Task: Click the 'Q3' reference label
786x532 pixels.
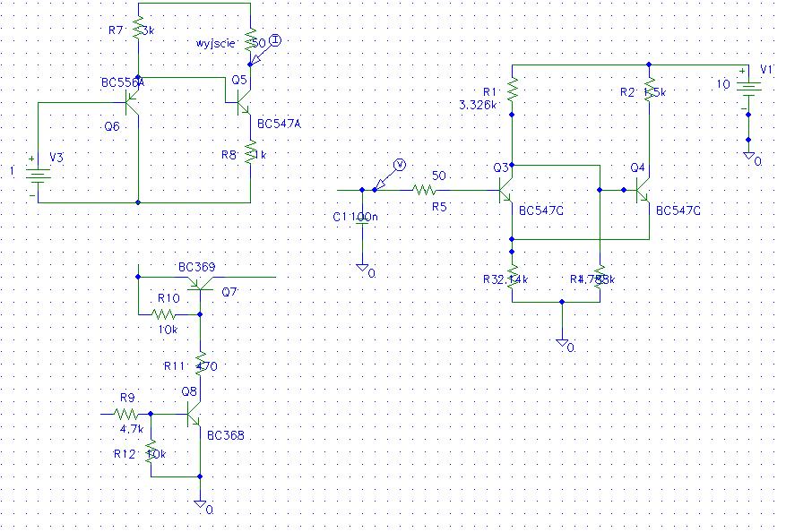Action: point(501,167)
